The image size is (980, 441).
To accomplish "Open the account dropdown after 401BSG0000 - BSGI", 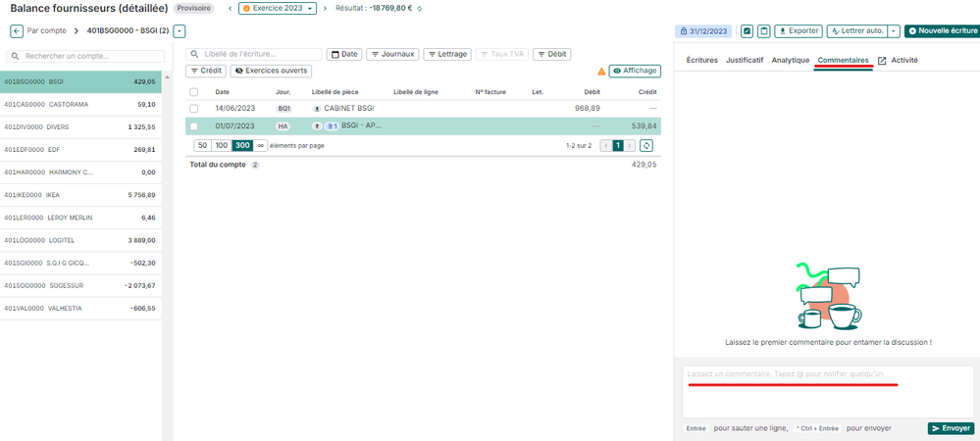I will pyautogui.click(x=179, y=31).
